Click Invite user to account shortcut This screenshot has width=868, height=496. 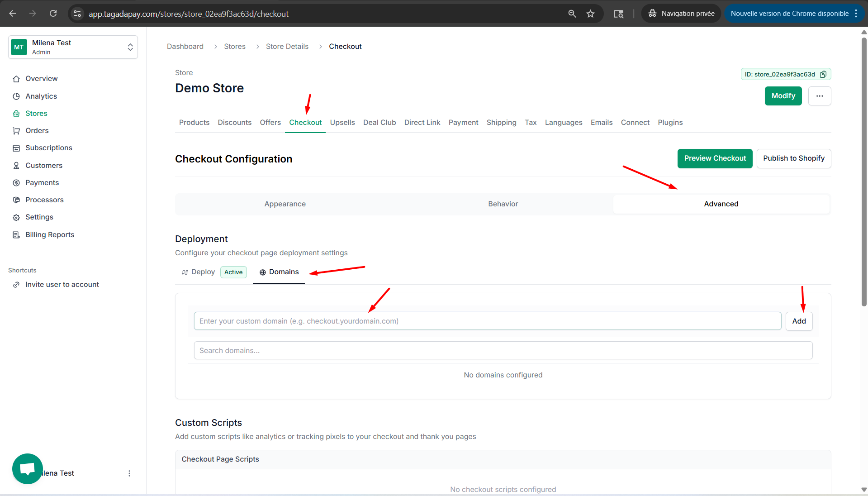pos(62,284)
